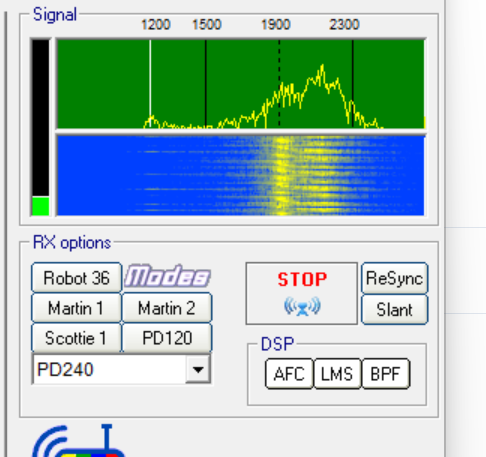The width and height of the screenshot is (486, 457).
Task: Select Martin 1 mode
Action: click(76, 308)
